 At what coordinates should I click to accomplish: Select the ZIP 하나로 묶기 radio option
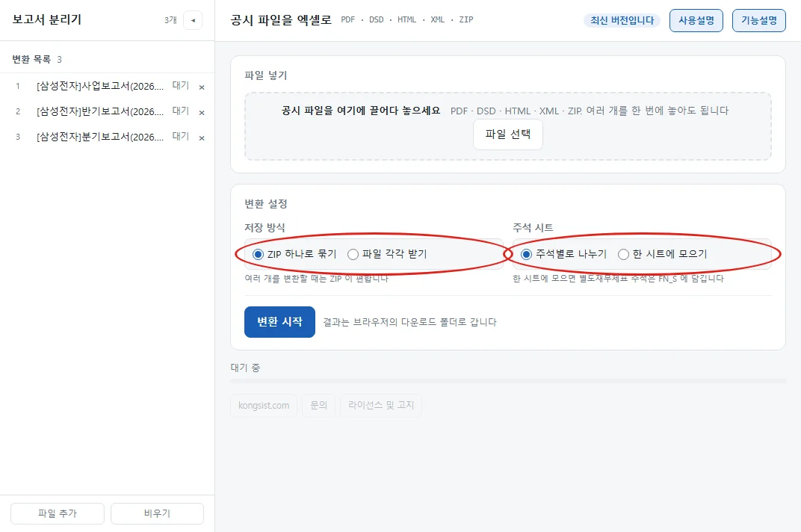point(258,254)
